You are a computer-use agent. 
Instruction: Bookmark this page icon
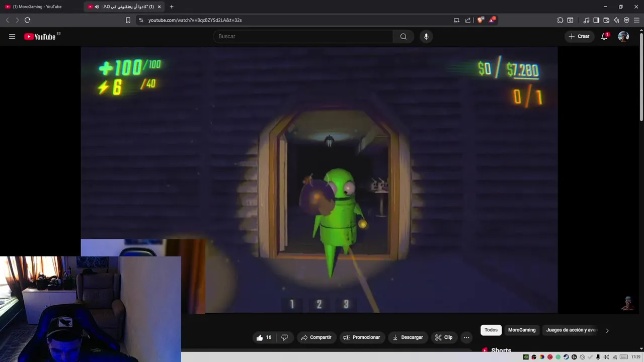pos(128,20)
